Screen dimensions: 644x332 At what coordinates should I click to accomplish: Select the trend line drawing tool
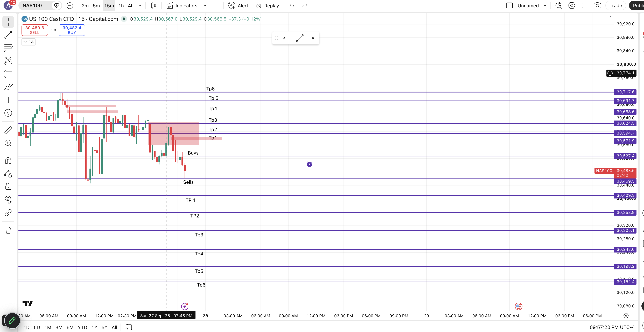tap(8, 35)
